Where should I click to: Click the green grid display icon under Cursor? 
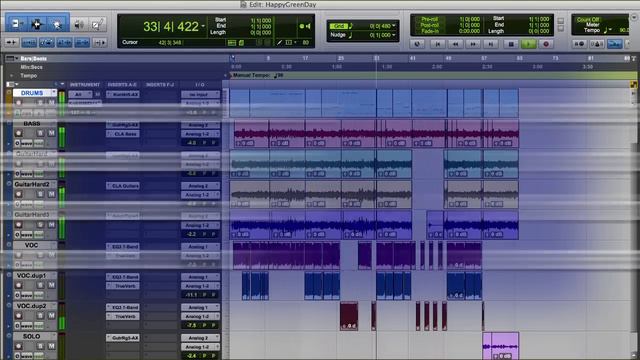pos(232,42)
